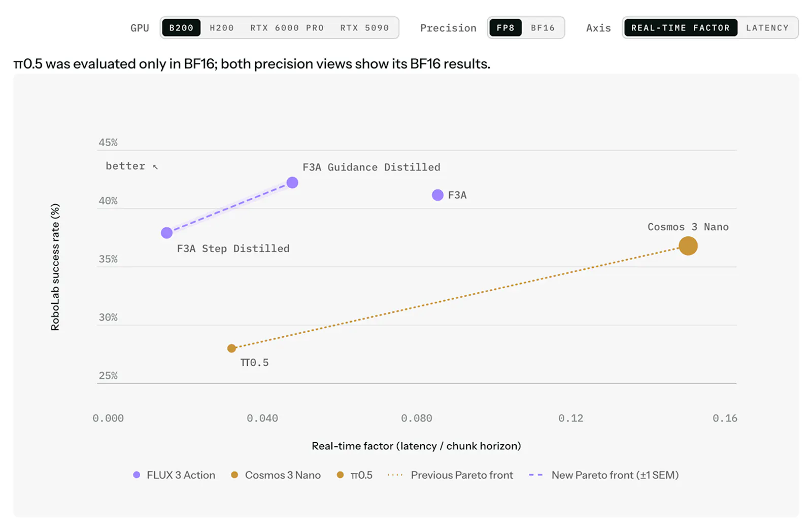The height and width of the screenshot is (530, 812).
Task: Click the 45% y-axis tick label
Action: tap(108, 143)
